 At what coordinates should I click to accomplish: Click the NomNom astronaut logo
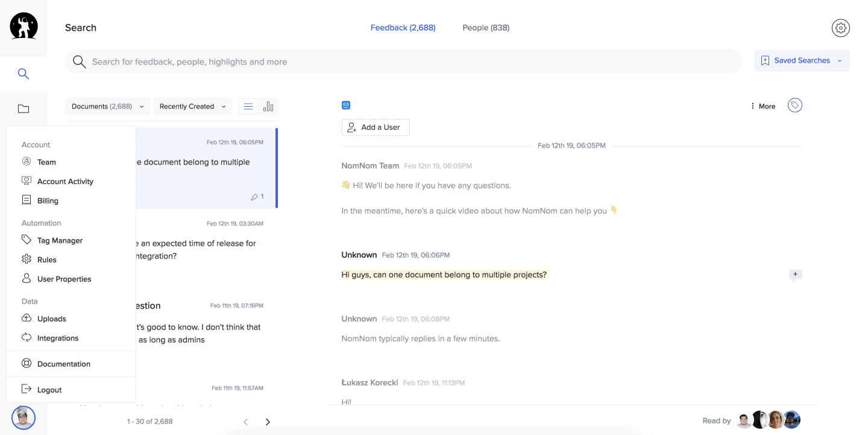pos(24,26)
